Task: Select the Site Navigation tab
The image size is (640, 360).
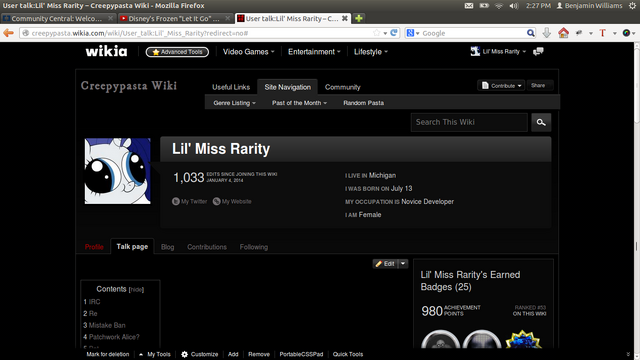Action: tap(287, 87)
